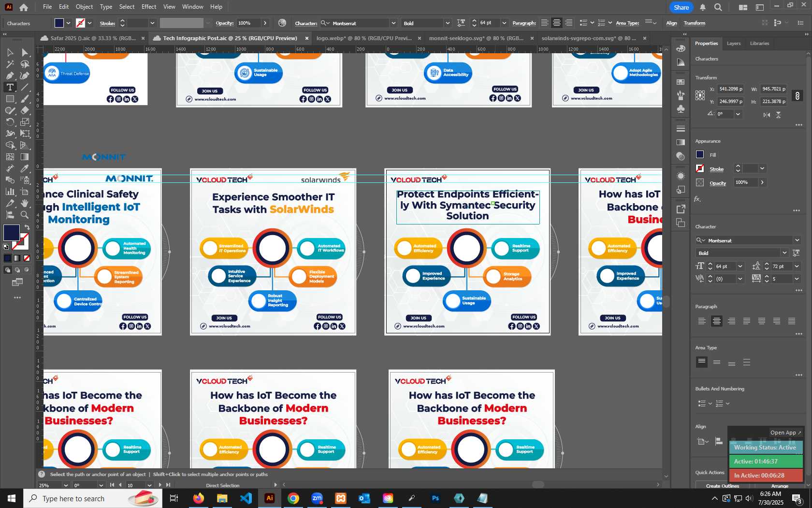The width and height of the screenshot is (812, 508).
Task: Click large fill color box in toolbar
Action: coord(11,233)
